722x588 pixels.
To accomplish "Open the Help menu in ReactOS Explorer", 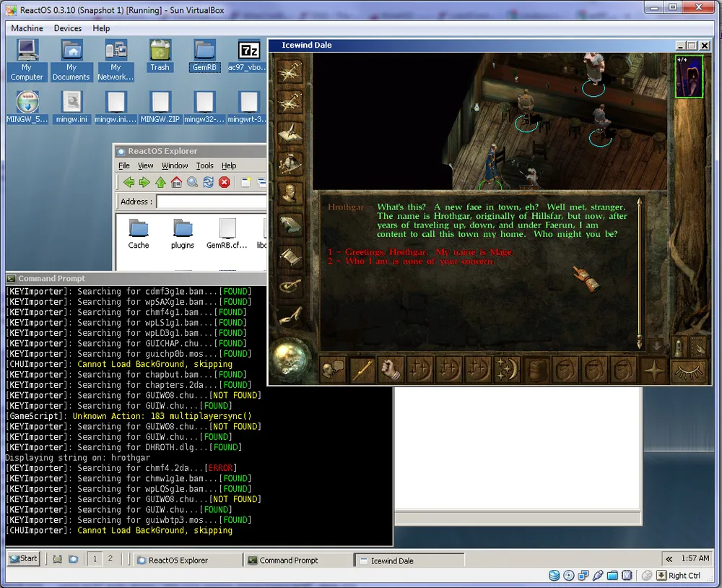I will click(x=229, y=165).
